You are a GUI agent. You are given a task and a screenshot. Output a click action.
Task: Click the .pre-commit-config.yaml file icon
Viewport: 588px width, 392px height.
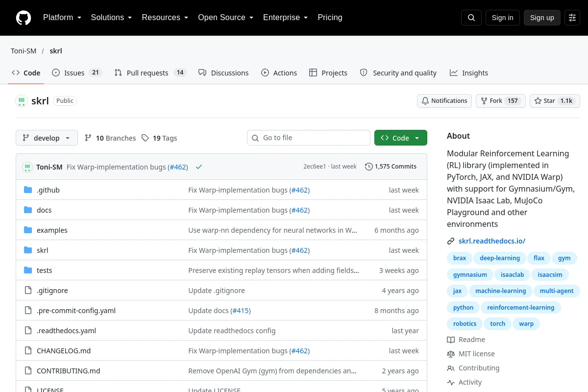(28, 310)
